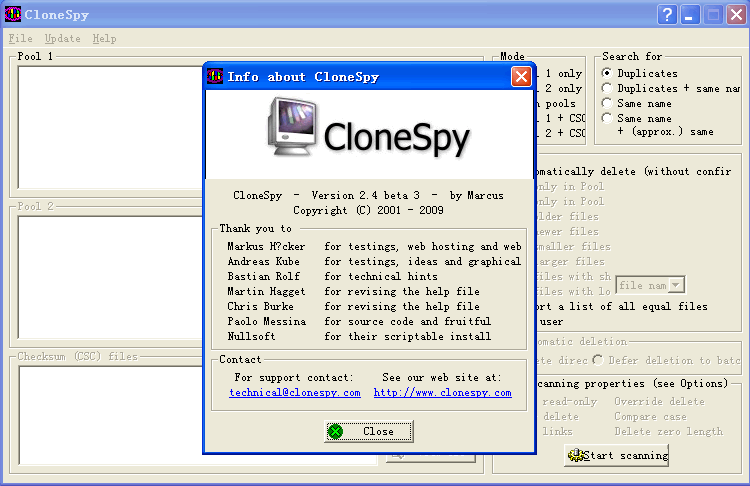The width and height of the screenshot is (750, 486).
Task: Click the Close button in Info dialog
Action: coord(369,431)
